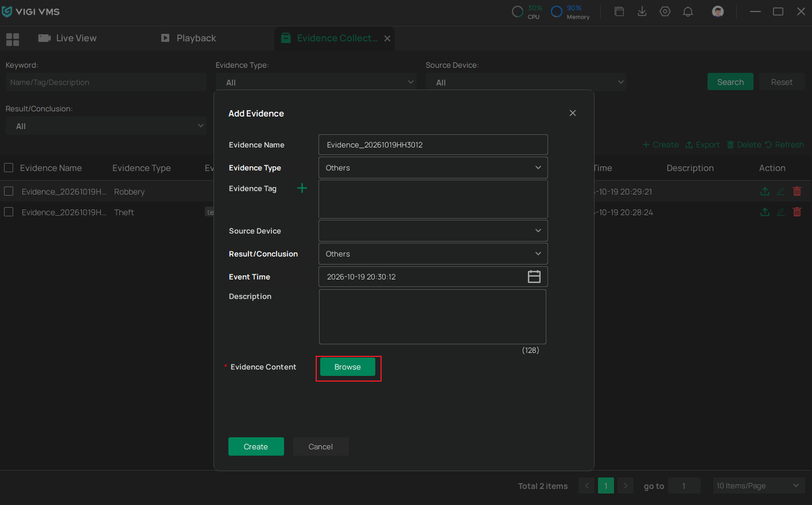Close the Add Evidence dialog
Image resolution: width=812 pixels, height=505 pixels.
pyautogui.click(x=573, y=113)
